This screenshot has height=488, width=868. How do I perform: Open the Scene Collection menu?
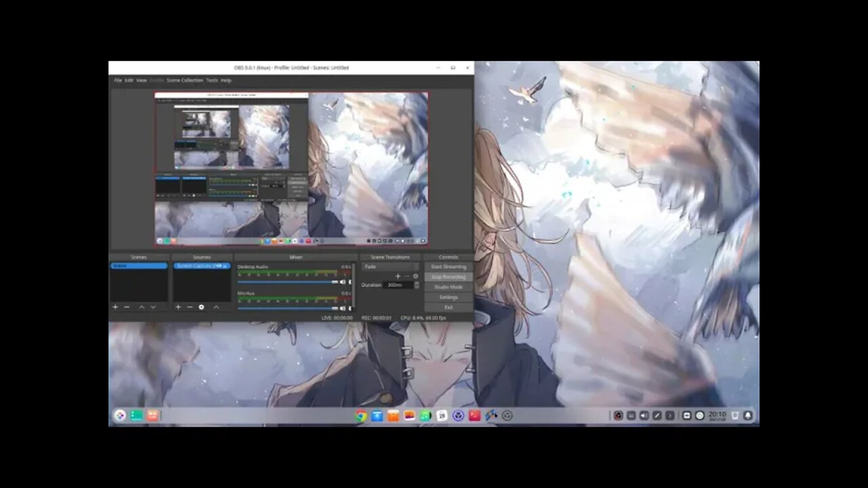[x=184, y=80]
